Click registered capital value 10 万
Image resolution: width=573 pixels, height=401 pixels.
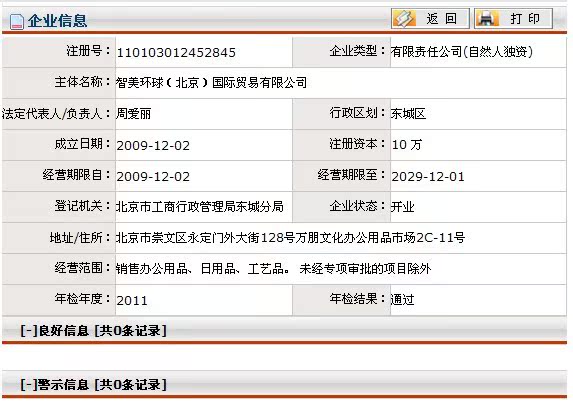(407, 145)
